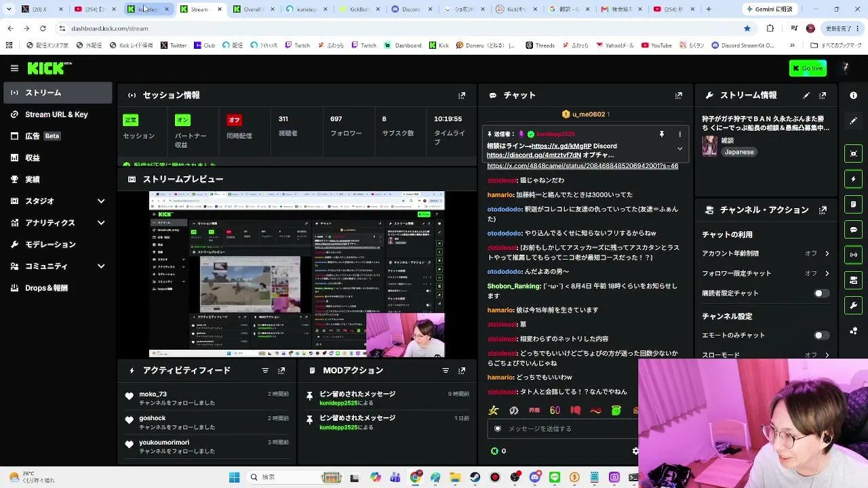Click the info icon in right rail

(854, 96)
